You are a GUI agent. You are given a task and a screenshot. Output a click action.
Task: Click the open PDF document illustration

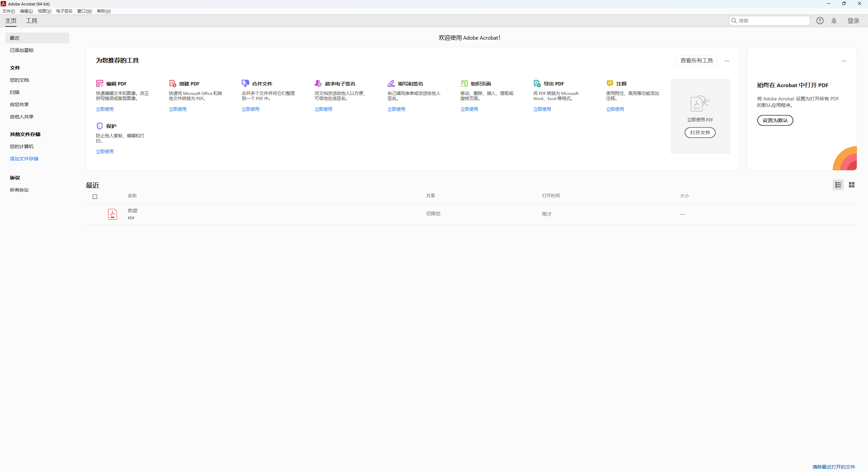coord(700,103)
